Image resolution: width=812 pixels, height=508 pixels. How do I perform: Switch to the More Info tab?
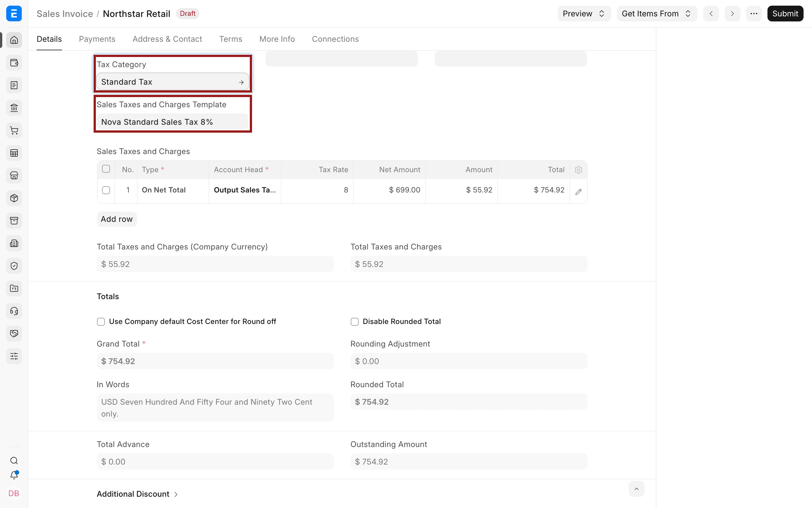[277, 39]
